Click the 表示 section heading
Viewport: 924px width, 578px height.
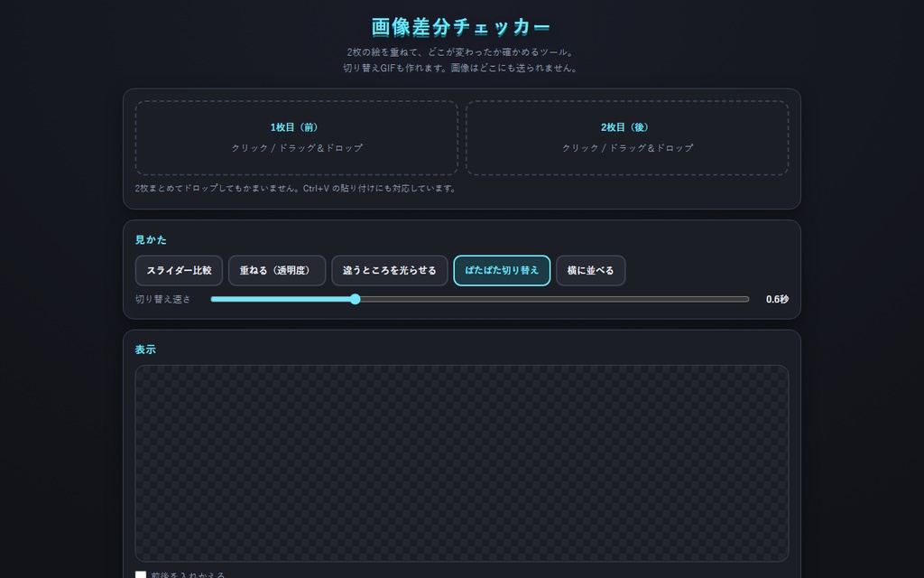tap(145, 350)
